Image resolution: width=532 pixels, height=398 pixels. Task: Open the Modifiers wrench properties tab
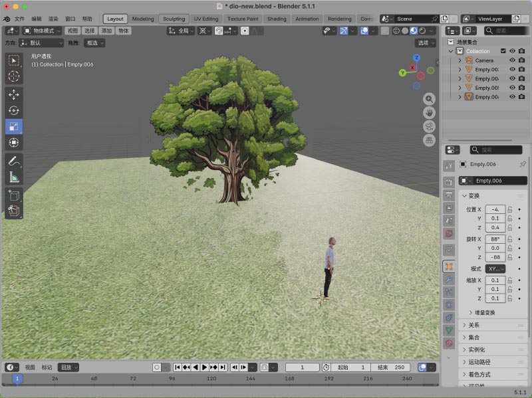click(x=449, y=280)
